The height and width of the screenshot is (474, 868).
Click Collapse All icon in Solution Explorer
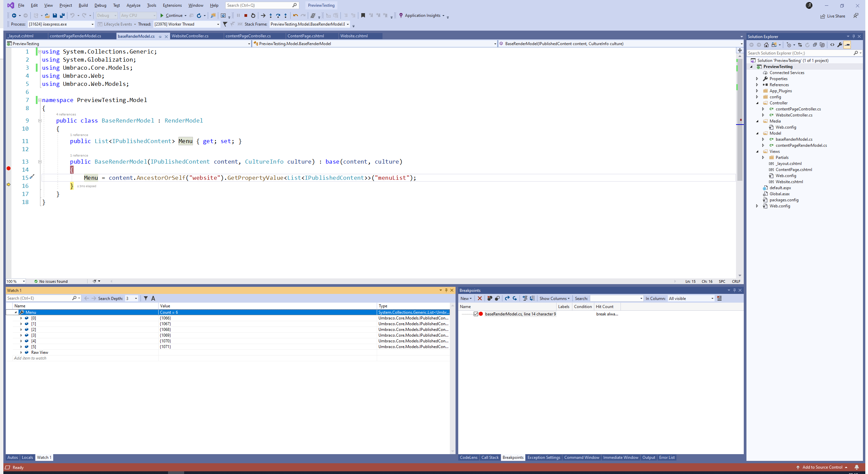pyautogui.click(x=815, y=45)
